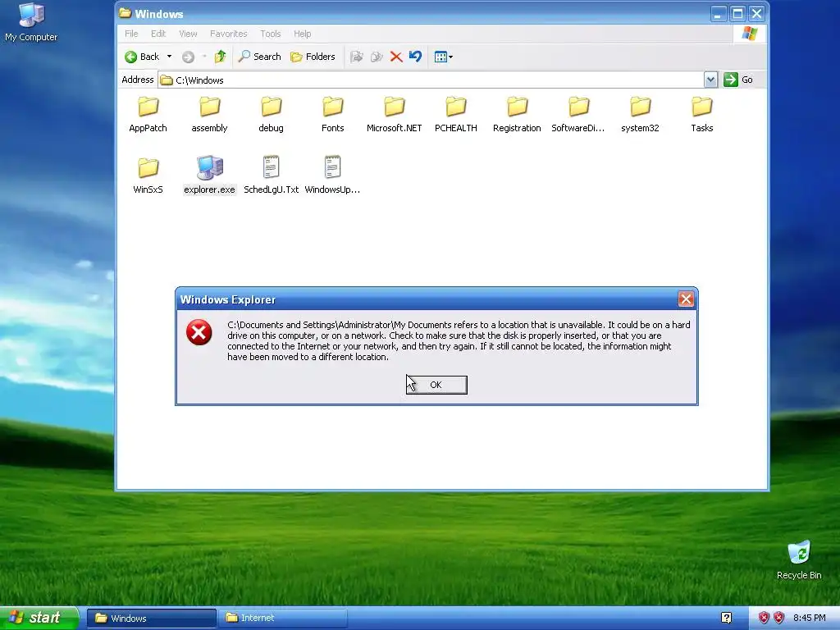Go up one folder level
Image resolution: width=840 pixels, height=630 pixels.
(x=220, y=57)
